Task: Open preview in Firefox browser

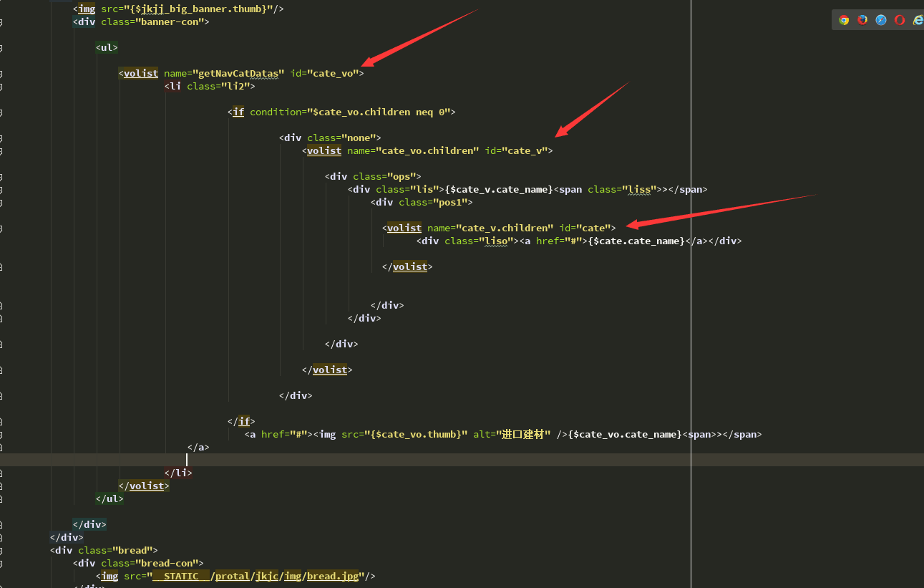Action: 862,20
